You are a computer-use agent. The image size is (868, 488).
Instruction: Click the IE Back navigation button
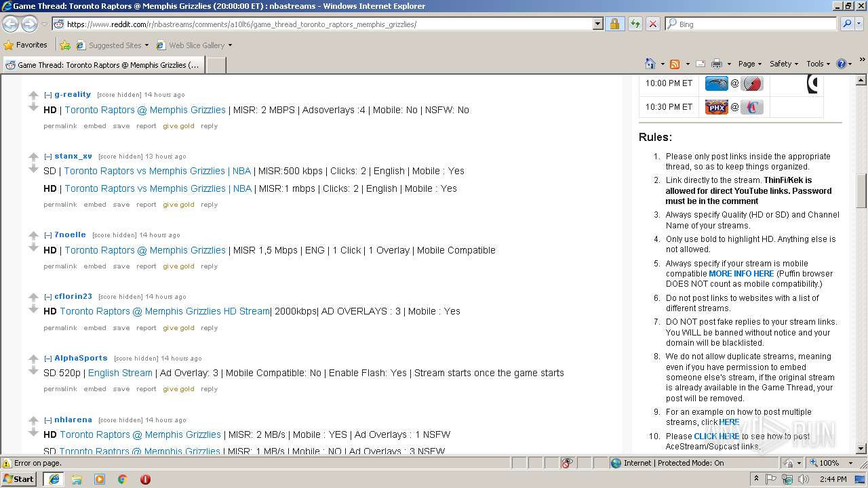click(x=10, y=24)
